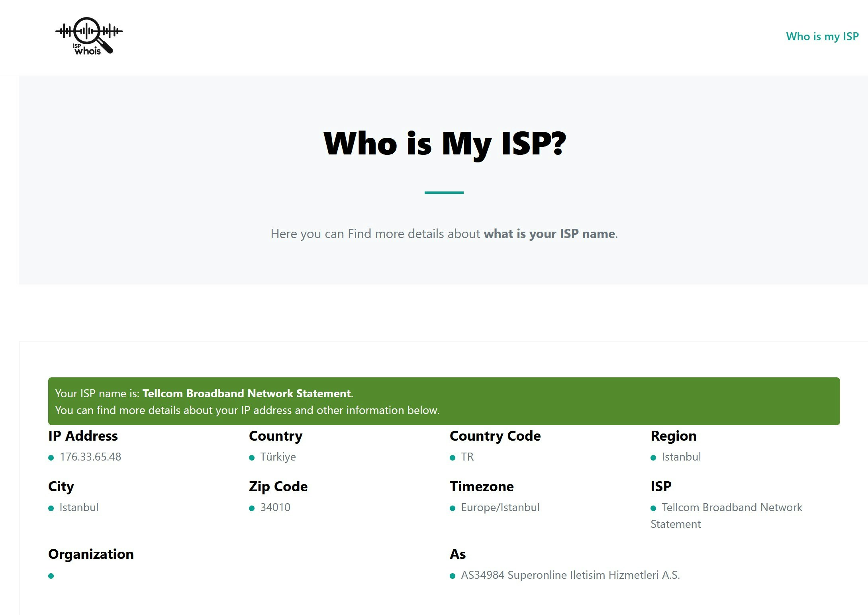Click the bullet next to Istanbul region value
Screen dimensions: 868x615
(x=654, y=457)
